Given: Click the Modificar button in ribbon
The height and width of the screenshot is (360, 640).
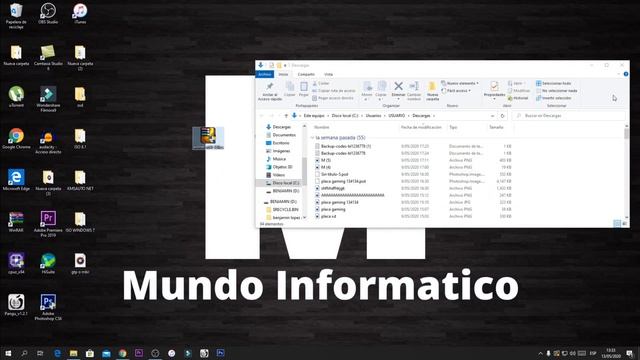Looking at the screenshot, I should [x=519, y=91].
